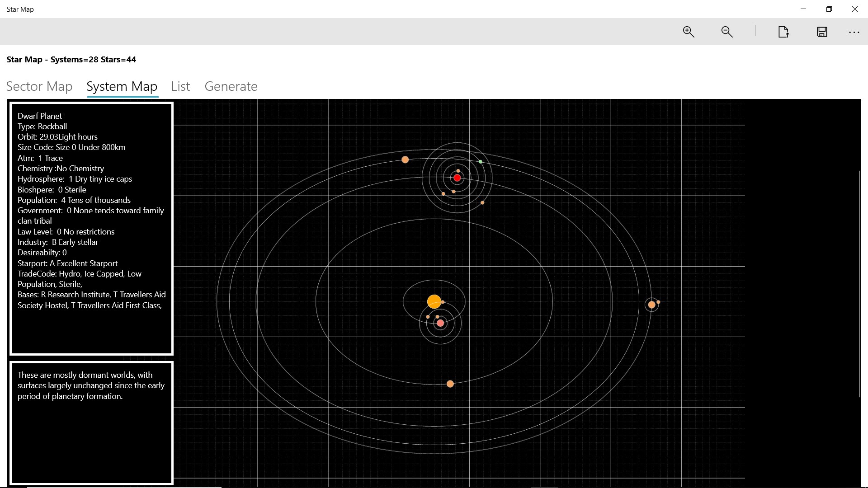Select the orange planet at the far right
Screen dimensions: 868x488
651,304
